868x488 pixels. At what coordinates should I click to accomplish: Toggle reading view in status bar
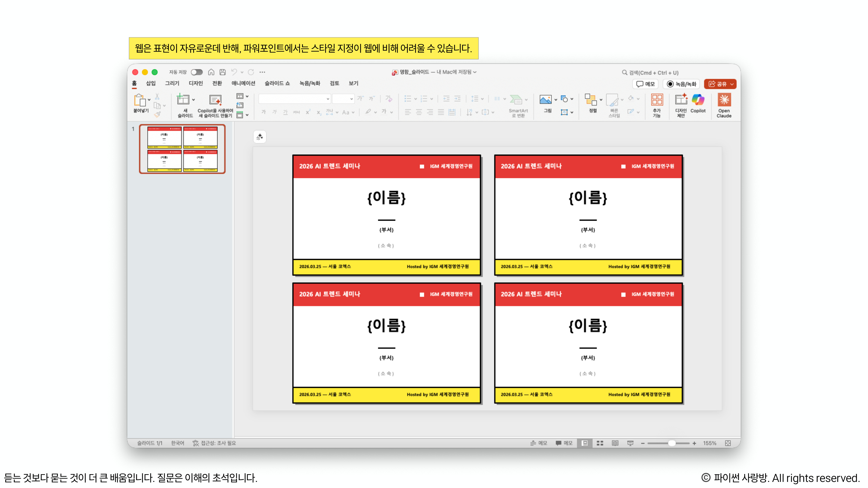pyautogui.click(x=615, y=443)
